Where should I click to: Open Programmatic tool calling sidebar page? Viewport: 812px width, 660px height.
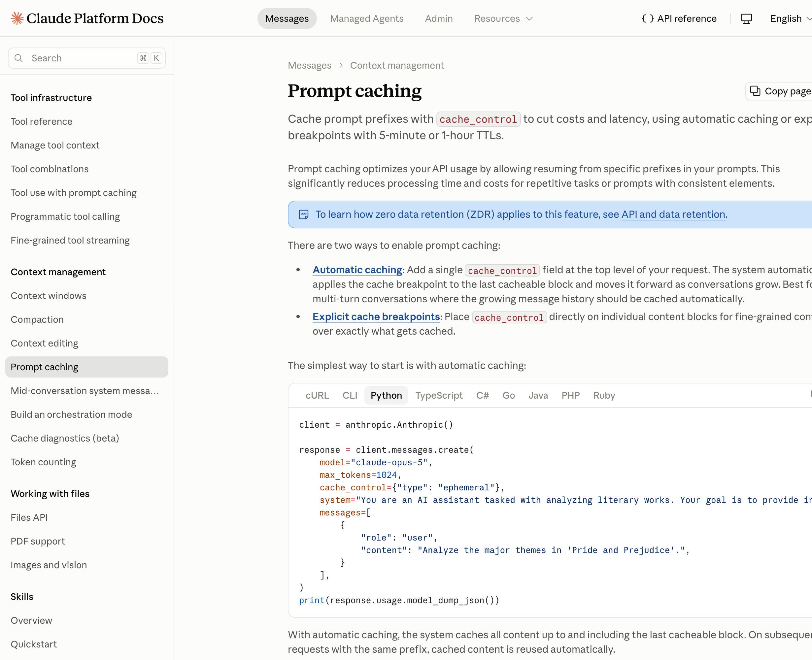click(x=65, y=217)
